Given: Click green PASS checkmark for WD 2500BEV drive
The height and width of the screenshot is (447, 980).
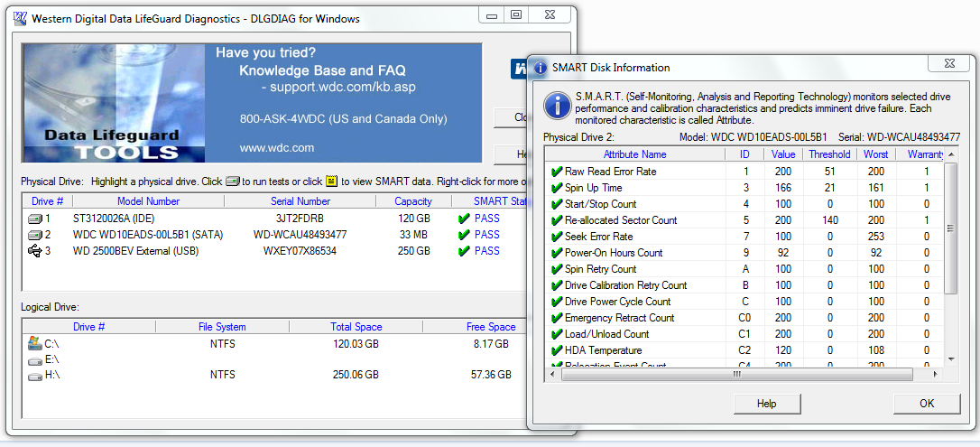Looking at the screenshot, I should coord(463,251).
